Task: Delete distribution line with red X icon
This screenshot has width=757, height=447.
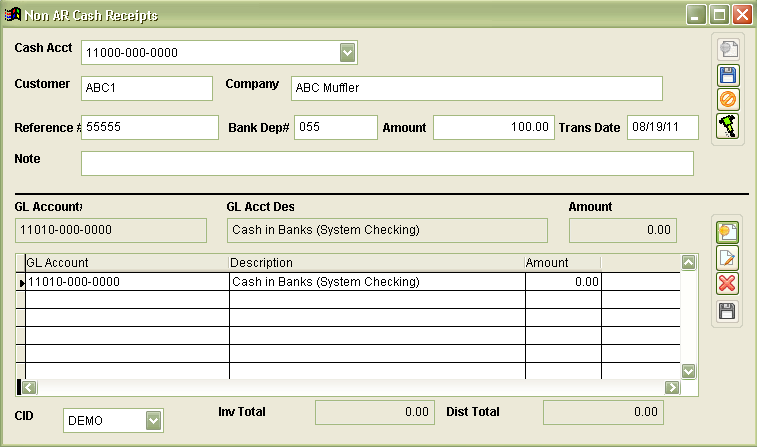Action: click(x=728, y=284)
